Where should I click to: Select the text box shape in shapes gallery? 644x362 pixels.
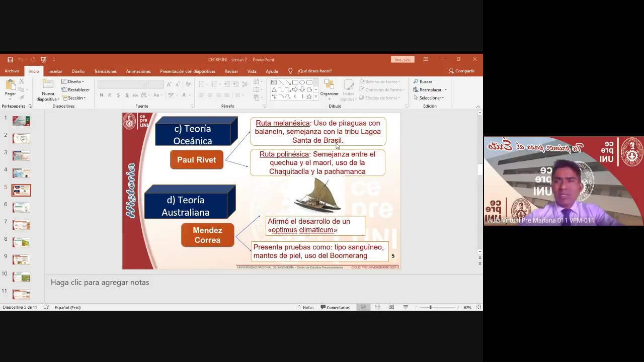click(274, 82)
